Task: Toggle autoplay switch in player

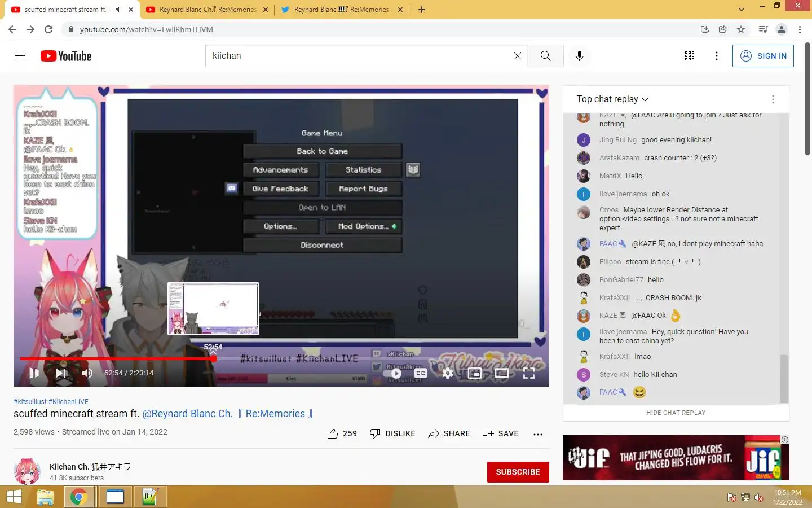Action: pyautogui.click(x=392, y=373)
